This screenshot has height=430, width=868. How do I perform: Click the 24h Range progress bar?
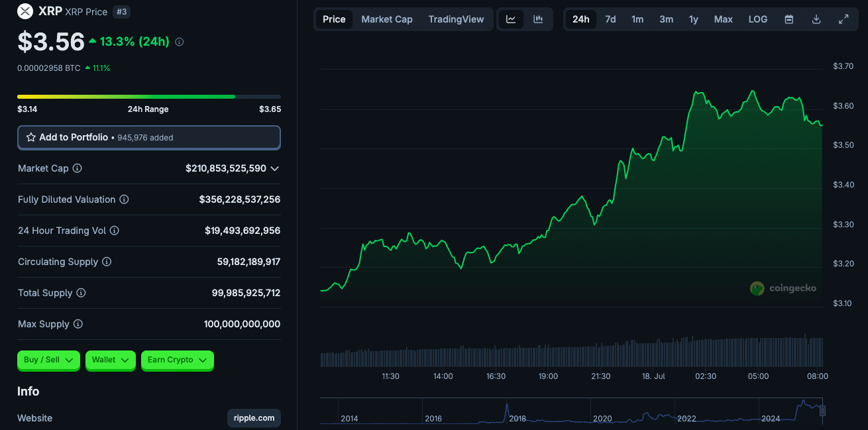tap(149, 97)
